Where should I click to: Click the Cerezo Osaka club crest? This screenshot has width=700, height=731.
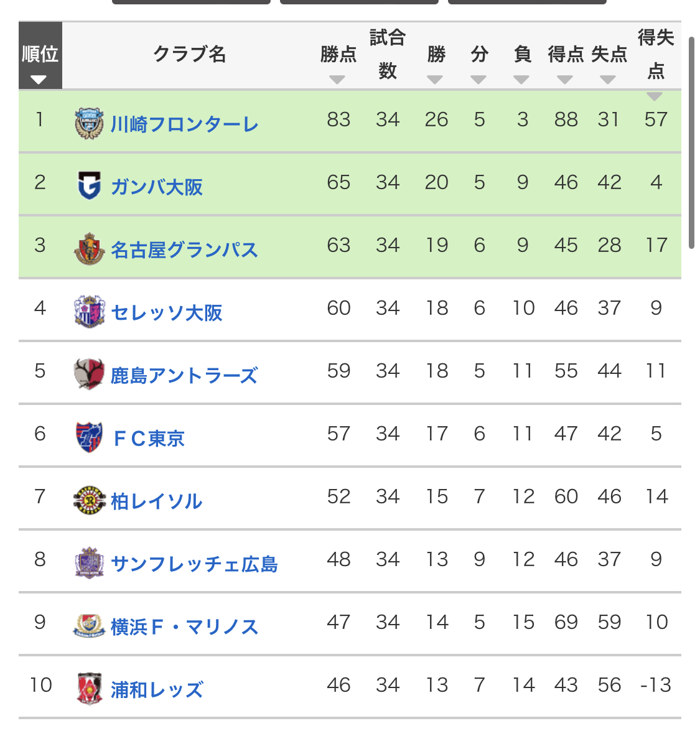click(x=89, y=311)
